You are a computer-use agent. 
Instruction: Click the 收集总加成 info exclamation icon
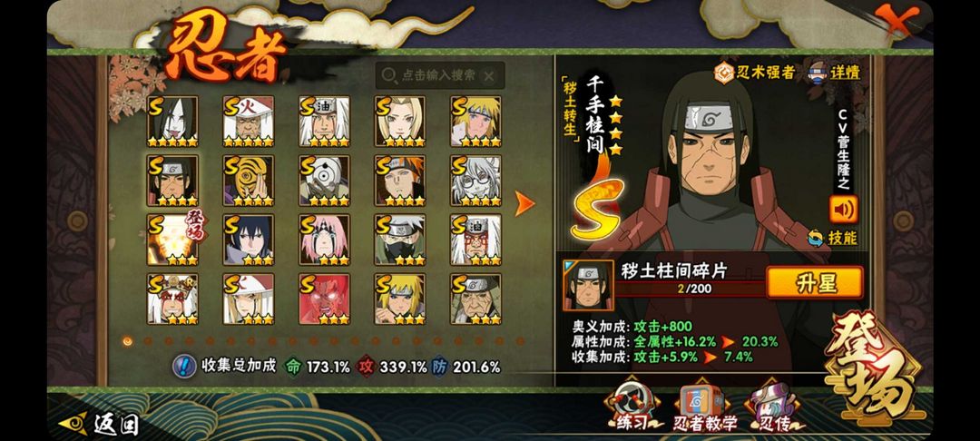(x=184, y=366)
